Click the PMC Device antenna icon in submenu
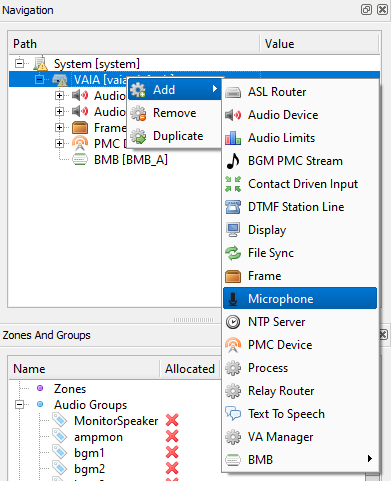The width and height of the screenshot is (391, 481). [x=233, y=345]
